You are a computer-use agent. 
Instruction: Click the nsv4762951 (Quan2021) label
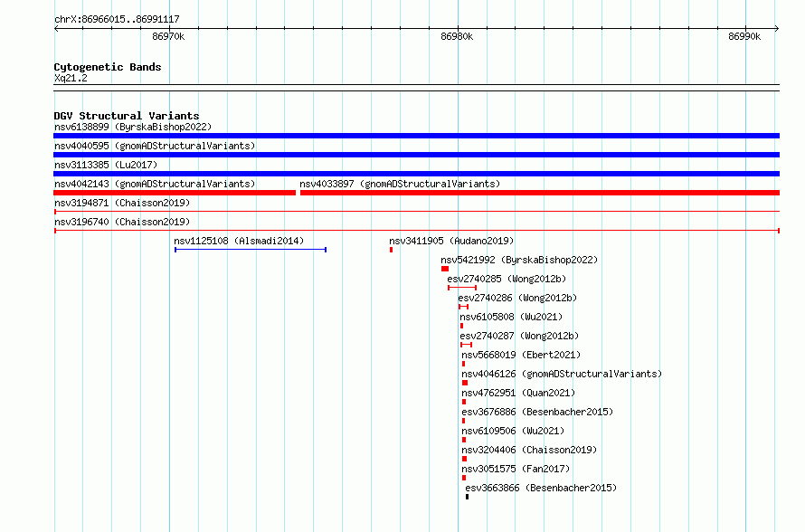[x=518, y=393]
